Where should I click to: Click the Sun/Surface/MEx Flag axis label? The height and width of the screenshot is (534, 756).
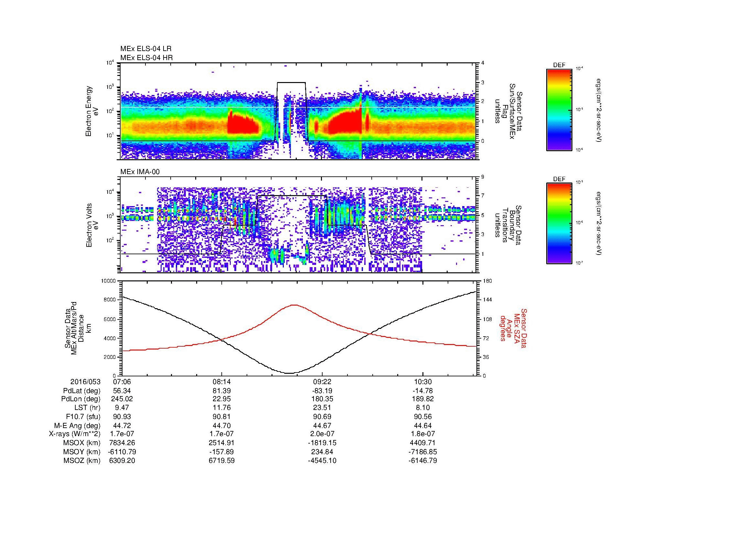tap(509, 111)
